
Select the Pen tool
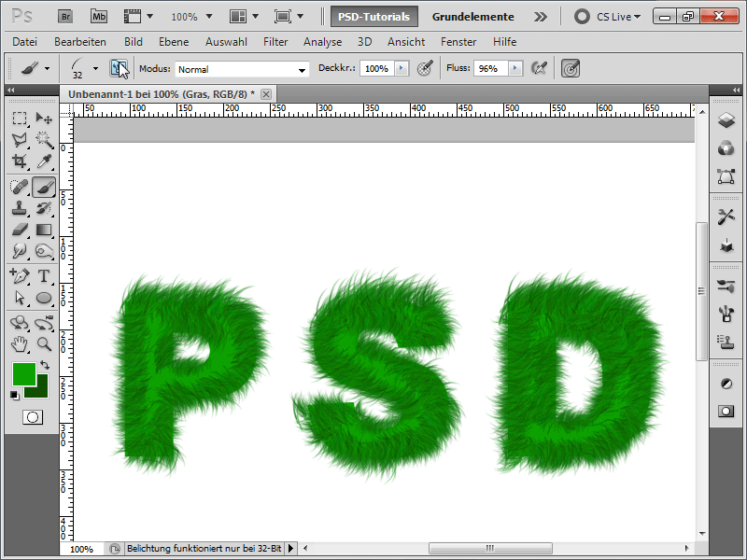click(20, 275)
